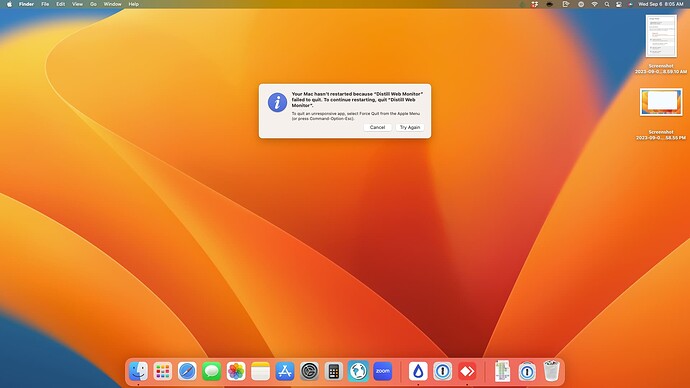Viewport: 690px width, 388px height.
Task: Open Spotlight search from the menu bar
Action: (x=607, y=4)
